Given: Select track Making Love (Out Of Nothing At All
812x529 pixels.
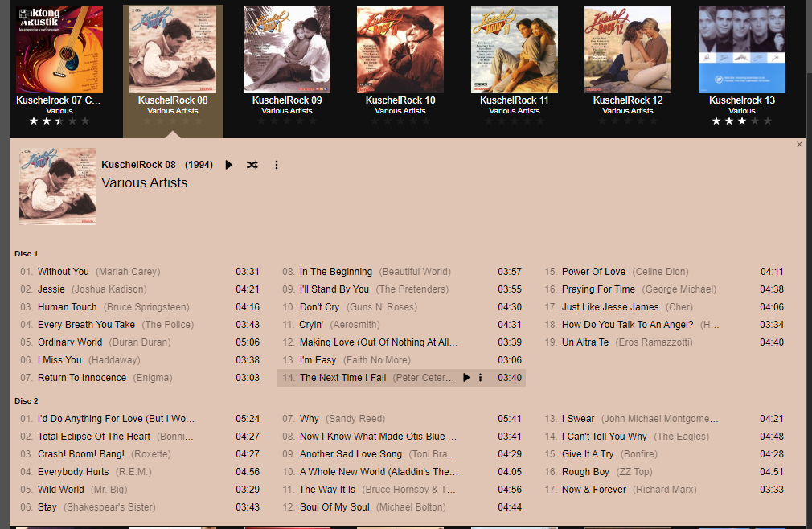Looking at the screenshot, I should 401,342.
